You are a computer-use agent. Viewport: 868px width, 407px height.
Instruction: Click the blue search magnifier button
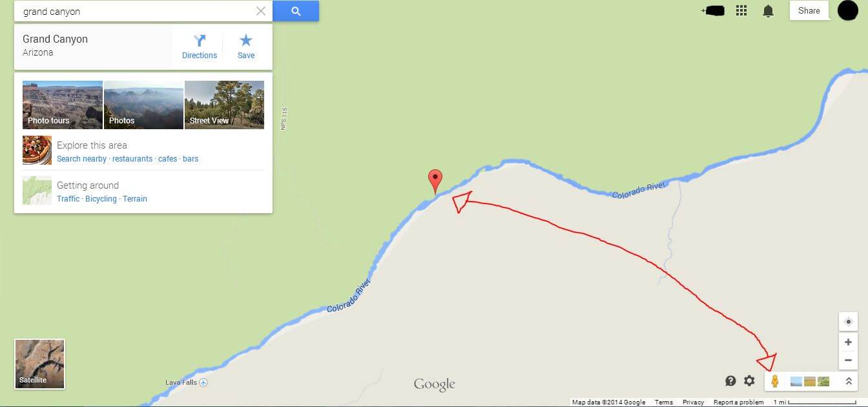coord(296,11)
